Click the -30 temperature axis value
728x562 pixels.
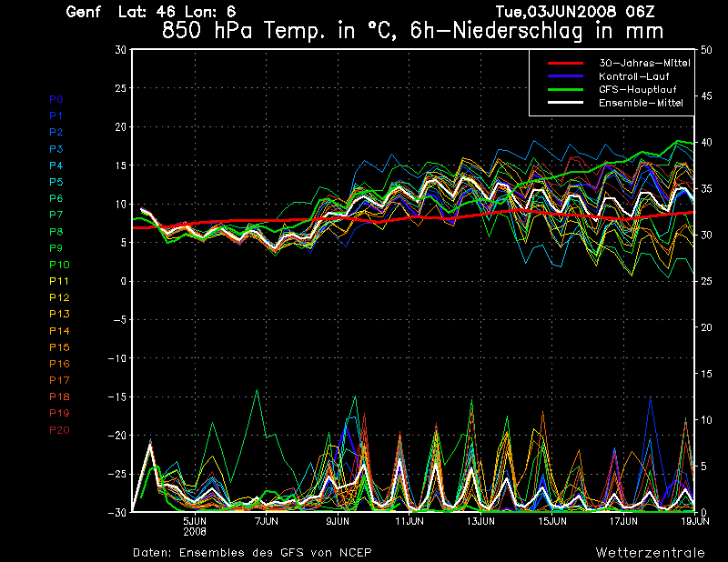pos(117,512)
